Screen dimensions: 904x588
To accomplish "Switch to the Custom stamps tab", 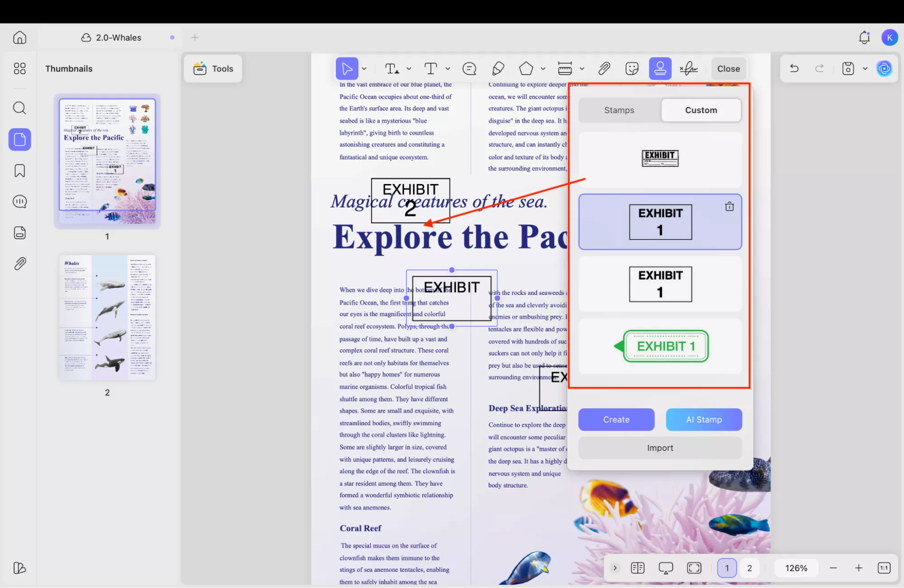I will click(x=701, y=110).
